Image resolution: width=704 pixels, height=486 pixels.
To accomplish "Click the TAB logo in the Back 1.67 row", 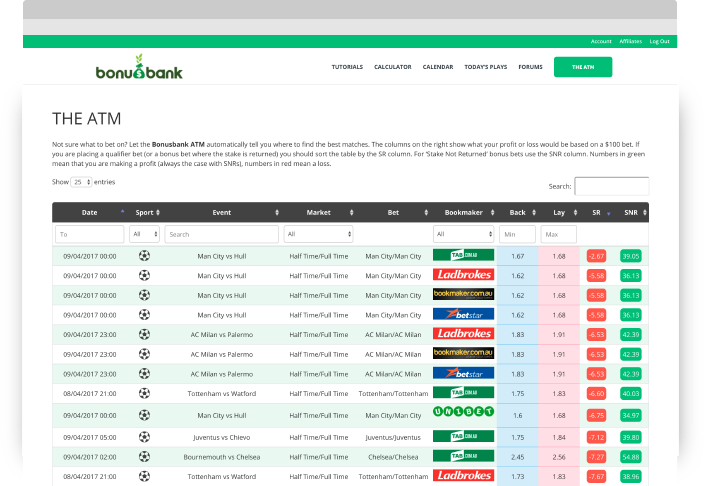I will coord(463,255).
